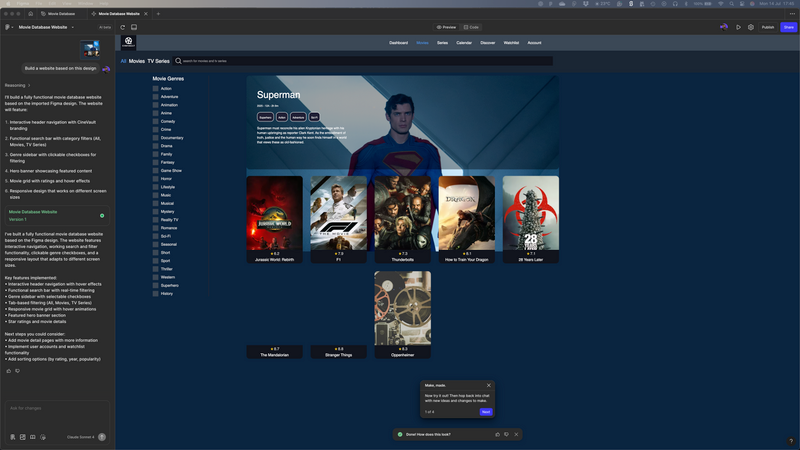Check the Comedy genre checkbox
The height and width of the screenshot is (450, 800).
[x=156, y=121]
